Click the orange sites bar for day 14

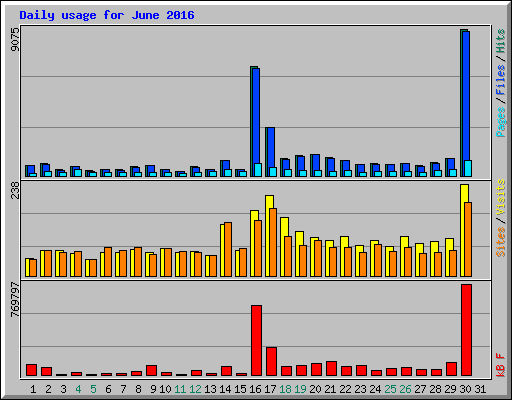pos(228,249)
